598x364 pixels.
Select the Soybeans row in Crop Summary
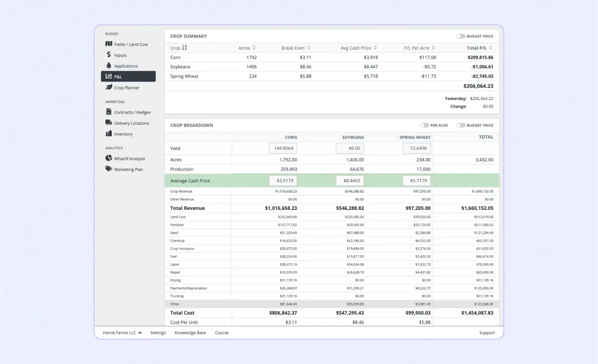(332, 67)
